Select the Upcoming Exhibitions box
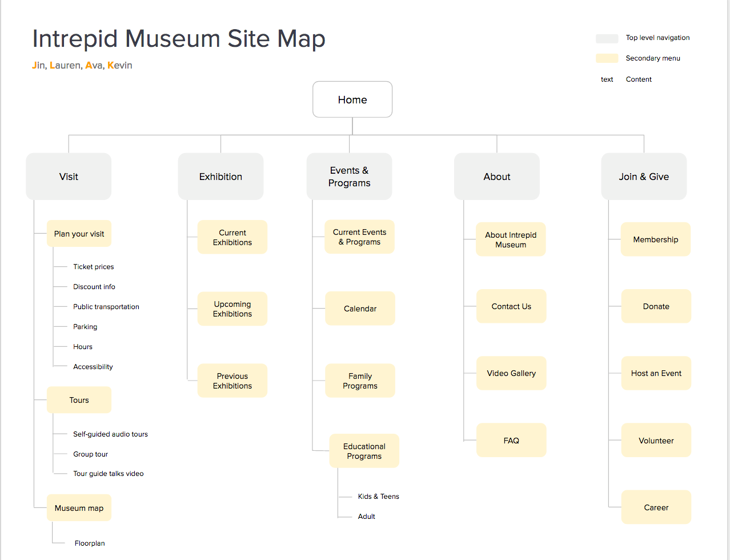Screen dimensions: 730x560 [x=232, y=309]
